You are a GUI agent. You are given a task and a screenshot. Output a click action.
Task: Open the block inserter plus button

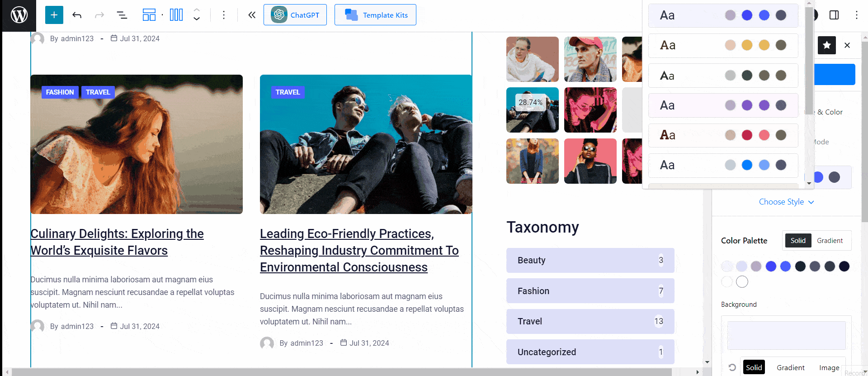click(x=54, y=15)
